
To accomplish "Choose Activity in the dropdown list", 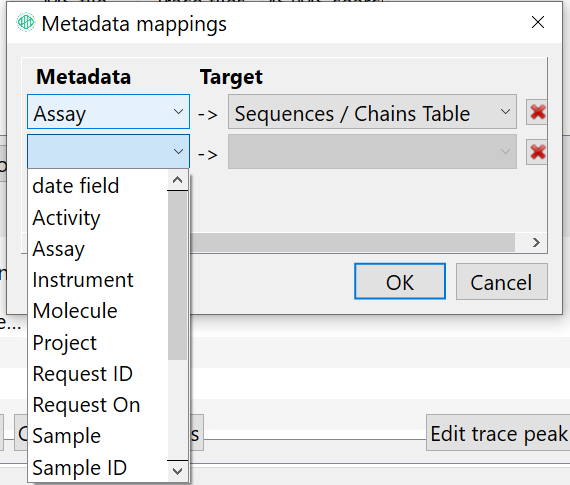I will pyautogui.click(x=66, y=218).
